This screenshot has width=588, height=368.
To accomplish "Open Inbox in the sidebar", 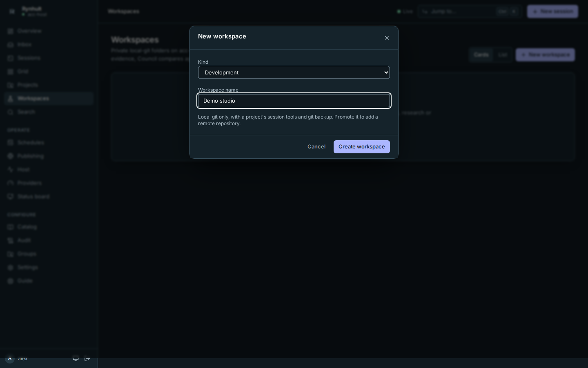I will click(x=49, y=45).
